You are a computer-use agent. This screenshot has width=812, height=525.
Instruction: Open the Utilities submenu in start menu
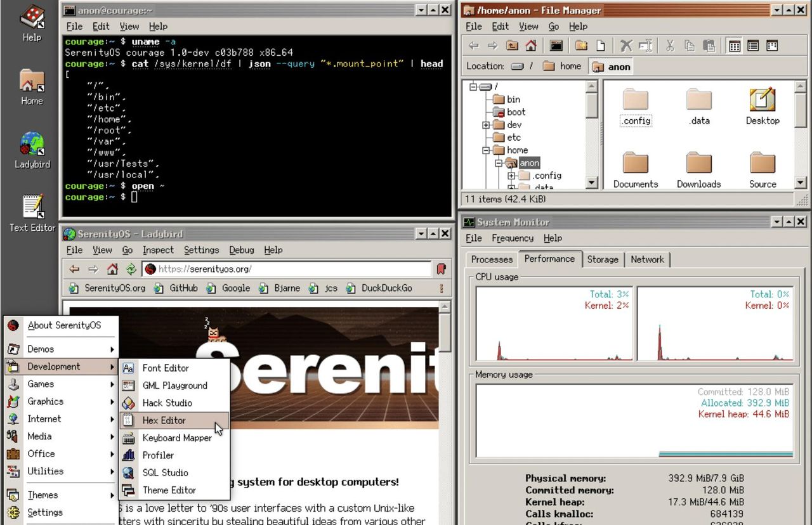pyautogui.click(x=61, y=471)
